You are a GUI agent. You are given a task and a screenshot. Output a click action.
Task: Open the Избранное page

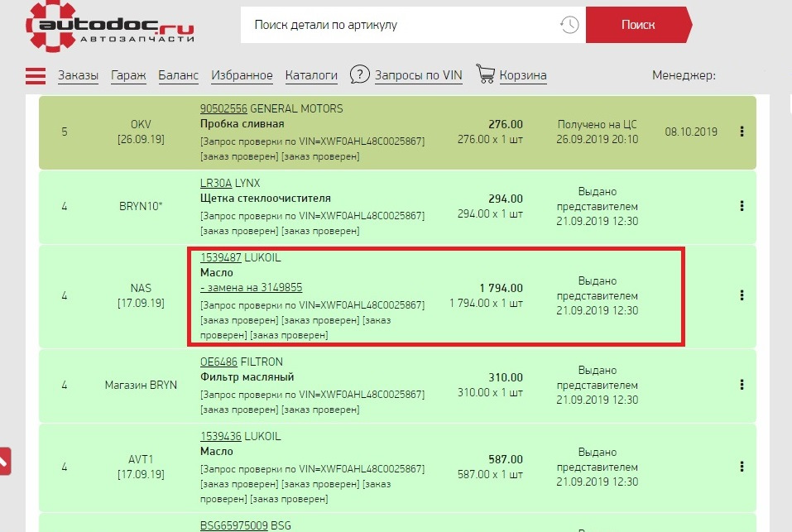242,75
